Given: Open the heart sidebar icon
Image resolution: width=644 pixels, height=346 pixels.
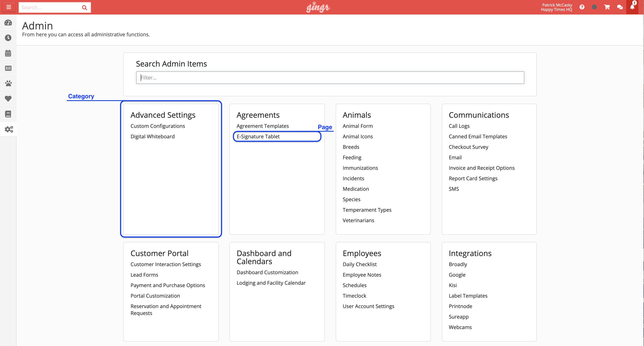Looking at the screenshot, I should coord(8,99).
